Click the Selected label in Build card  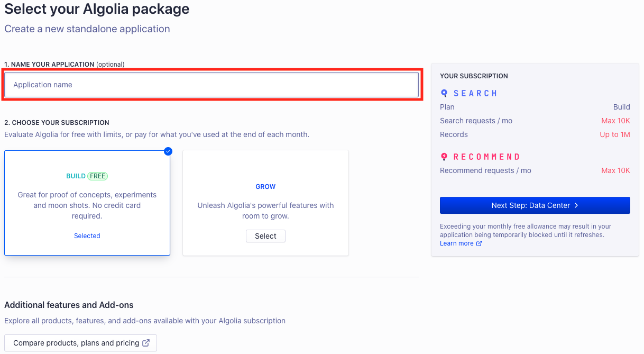87,236
